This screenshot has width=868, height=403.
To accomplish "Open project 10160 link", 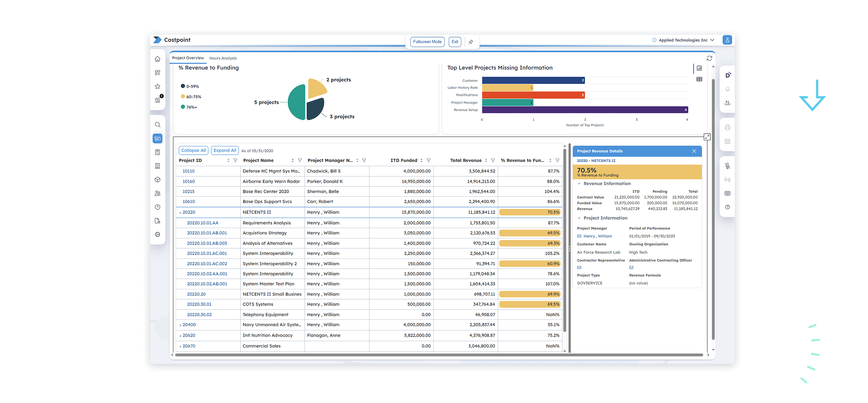I will pos(188,181).
